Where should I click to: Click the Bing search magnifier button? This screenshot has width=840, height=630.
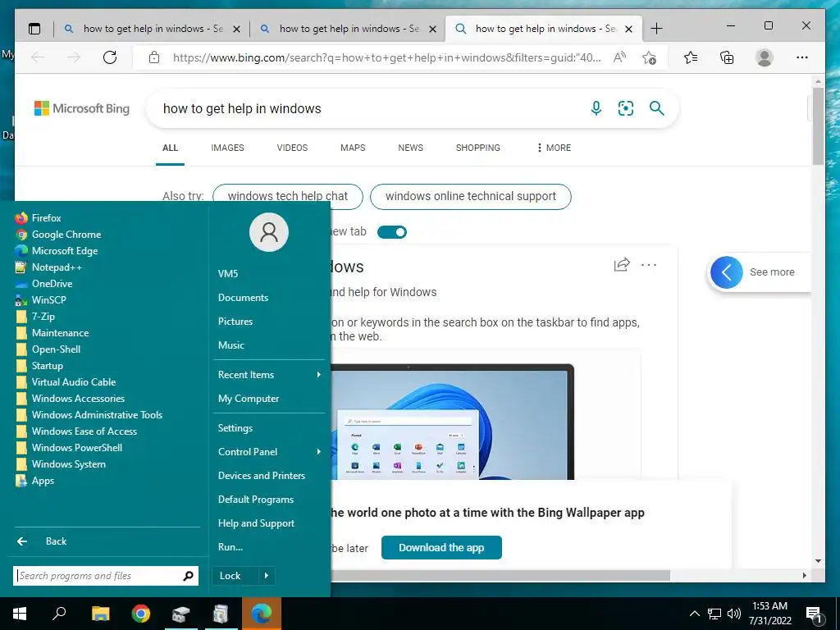[657, 108]
